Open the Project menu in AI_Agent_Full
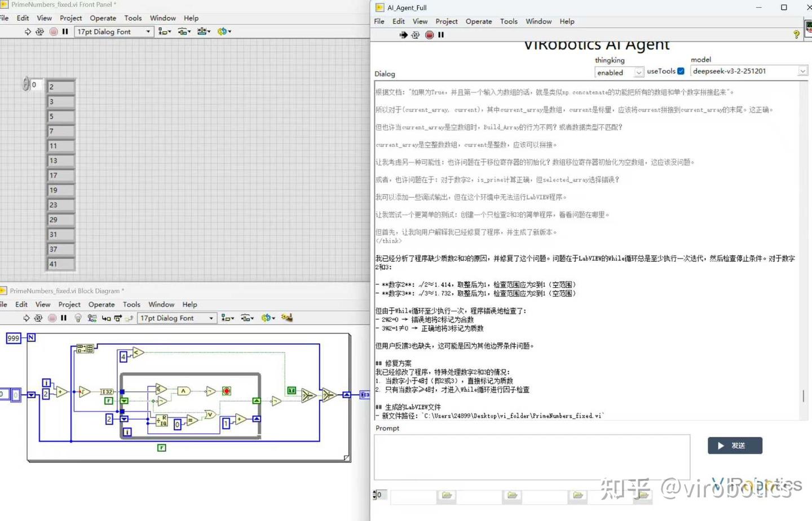This screenshot has height=521, width=812. point(447,21)
